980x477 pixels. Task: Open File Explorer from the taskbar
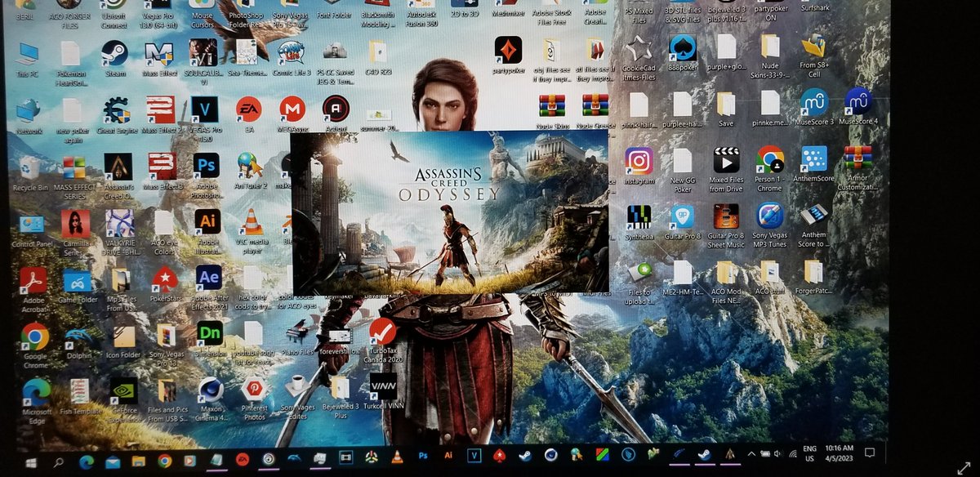(x=138, y=461)
